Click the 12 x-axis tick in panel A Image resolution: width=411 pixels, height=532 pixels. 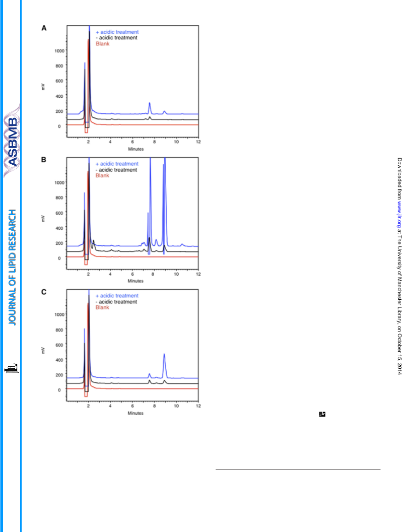198,142
